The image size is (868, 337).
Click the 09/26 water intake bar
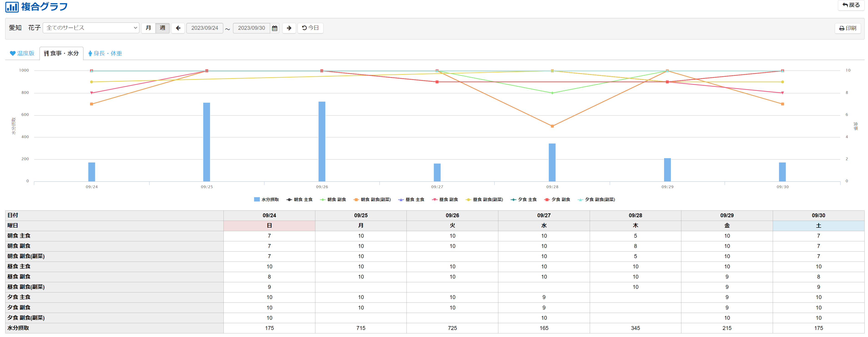click(322, 141)
